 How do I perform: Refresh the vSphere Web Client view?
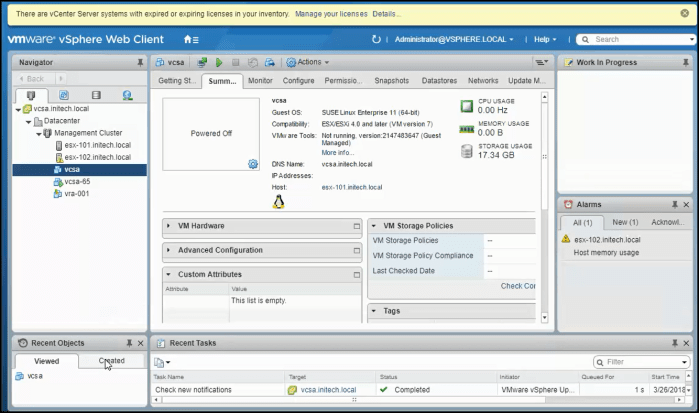coord(376,39)
